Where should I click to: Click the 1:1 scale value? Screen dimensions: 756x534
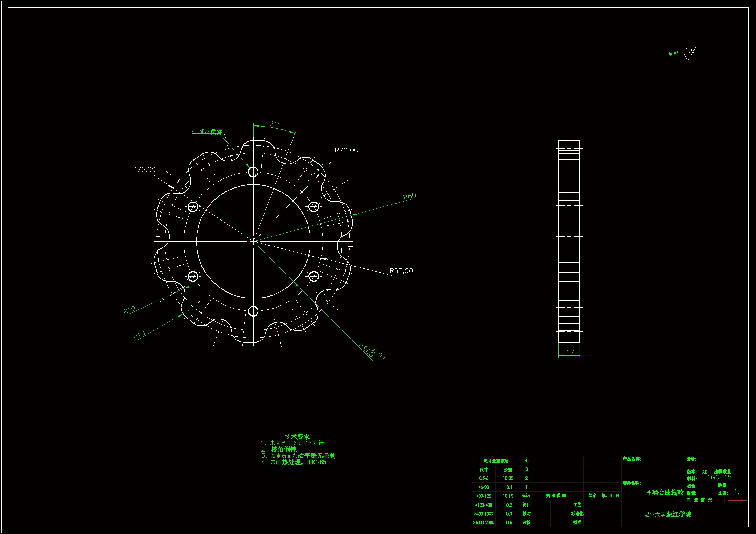pos(738,492)
